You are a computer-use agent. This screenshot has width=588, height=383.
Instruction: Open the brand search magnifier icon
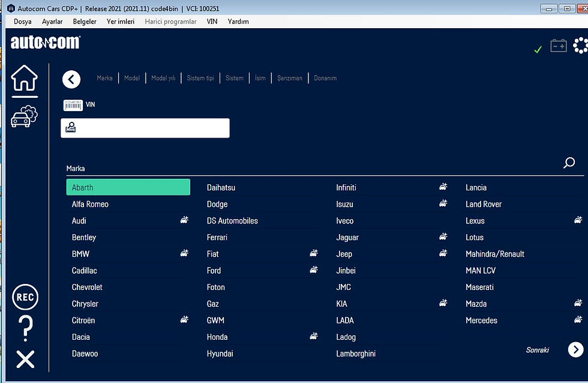click(x=569, y=163)
